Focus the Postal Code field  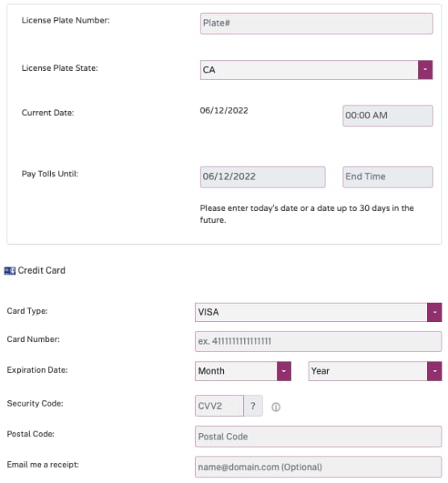(x=318, y=436)
